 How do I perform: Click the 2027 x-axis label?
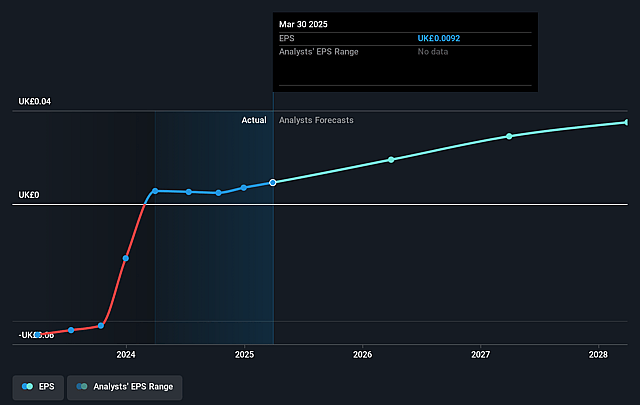coord(480,354)
